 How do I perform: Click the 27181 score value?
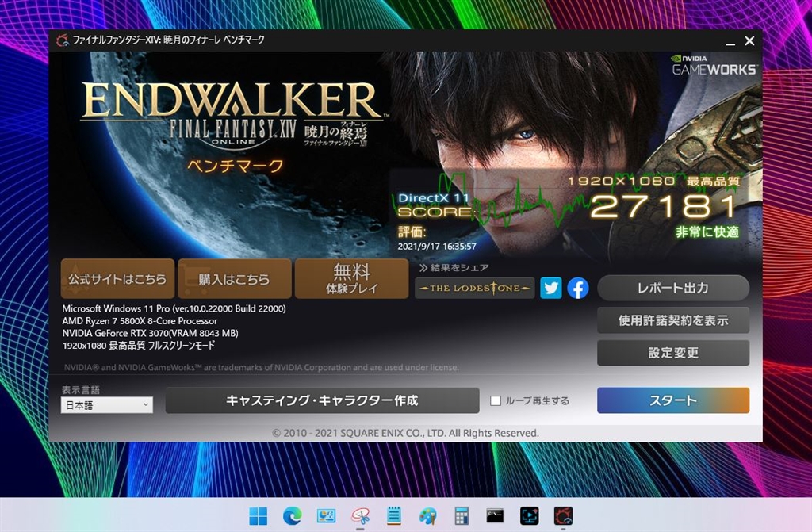(x=664, y=207)
